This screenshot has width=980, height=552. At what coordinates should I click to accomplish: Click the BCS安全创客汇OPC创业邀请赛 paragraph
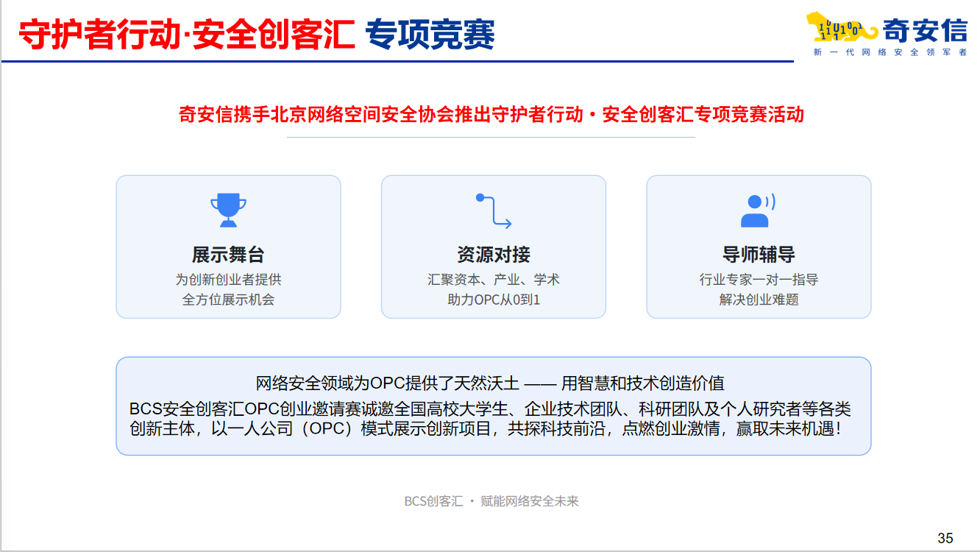tap(490, 419)
